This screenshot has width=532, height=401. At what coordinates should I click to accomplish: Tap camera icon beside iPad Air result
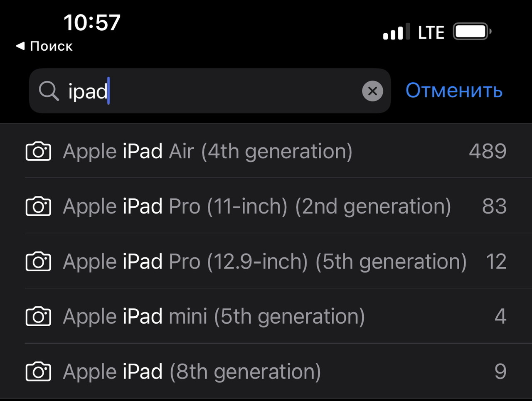[x=38, y=151]
